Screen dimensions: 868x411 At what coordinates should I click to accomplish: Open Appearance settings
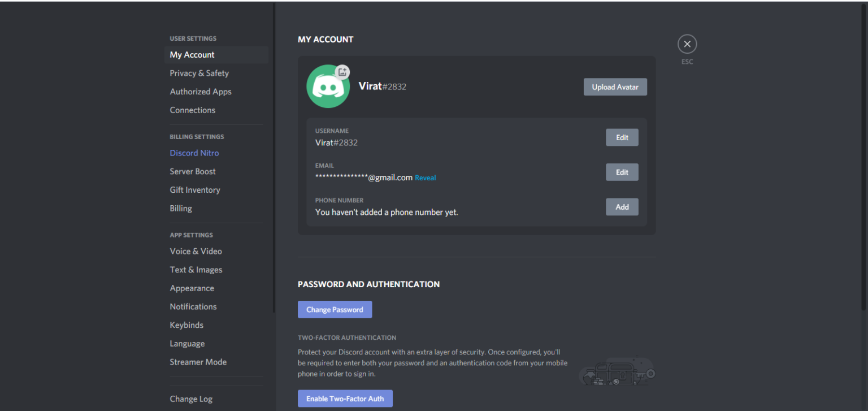point(192,288)
